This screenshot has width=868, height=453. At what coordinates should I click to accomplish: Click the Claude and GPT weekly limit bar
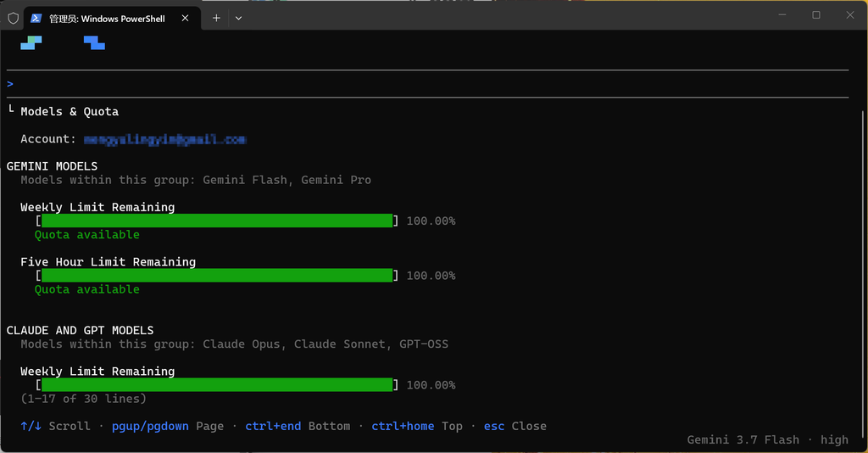217,384
